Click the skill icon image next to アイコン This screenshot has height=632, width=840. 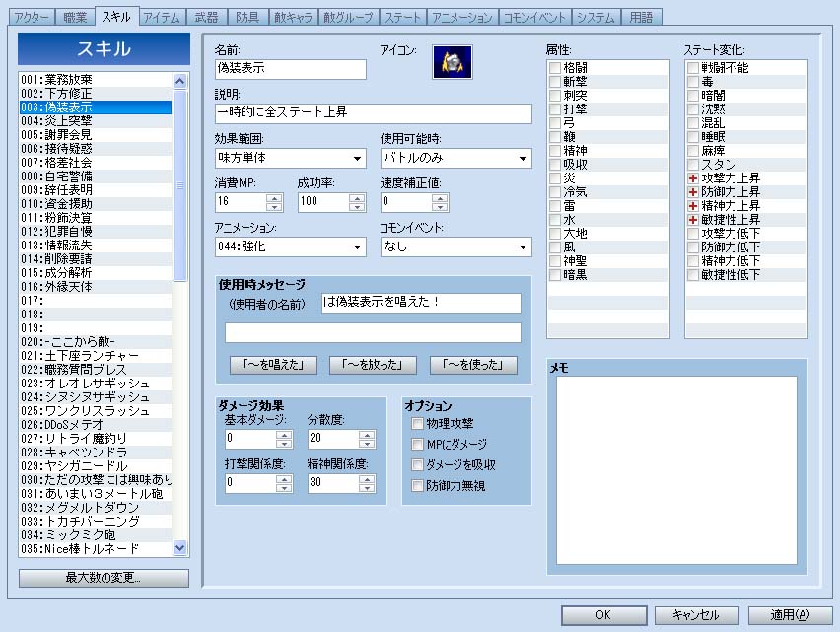[453, 61]
